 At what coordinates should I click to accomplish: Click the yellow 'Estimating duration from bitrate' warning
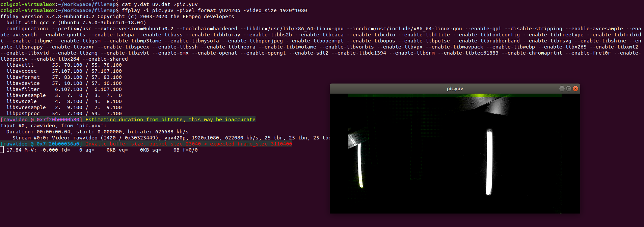tap(170, 120)
